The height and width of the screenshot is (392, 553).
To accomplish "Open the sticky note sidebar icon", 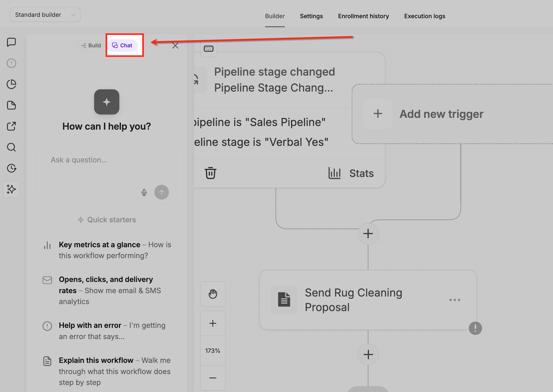I will (11, 105).
